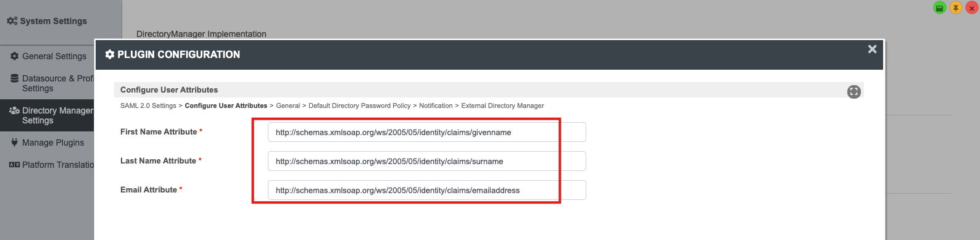Viewport: 980px width, 240px height.
Task: Jump to Notification breadcrumb step
Action: [x=436, y=106]
